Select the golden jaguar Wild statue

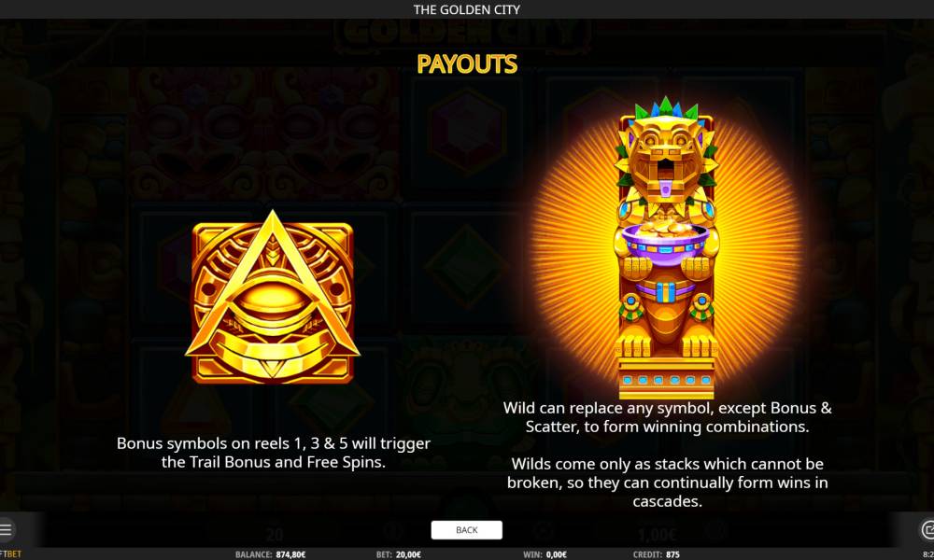coord(666,247)
